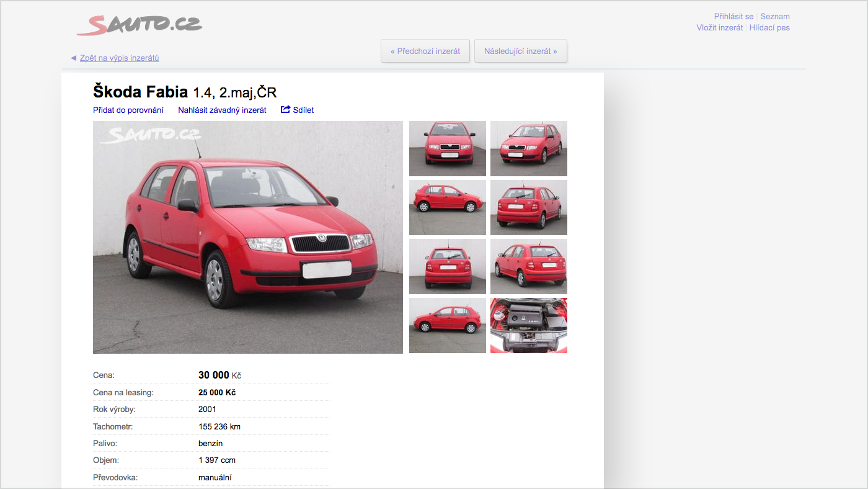Click the Převodovka label
The width and height of the screenshot is (868, 489).
[115, 477]
